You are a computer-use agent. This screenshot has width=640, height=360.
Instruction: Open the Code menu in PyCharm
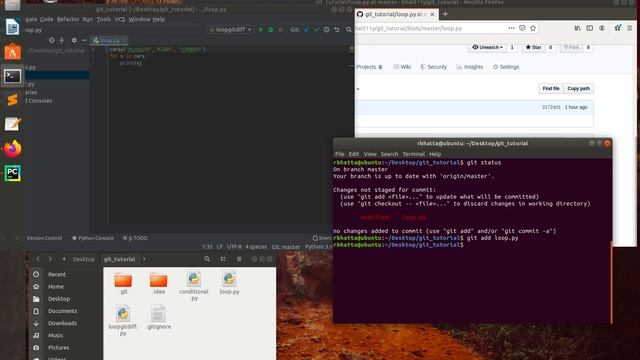tap(46, 19)
